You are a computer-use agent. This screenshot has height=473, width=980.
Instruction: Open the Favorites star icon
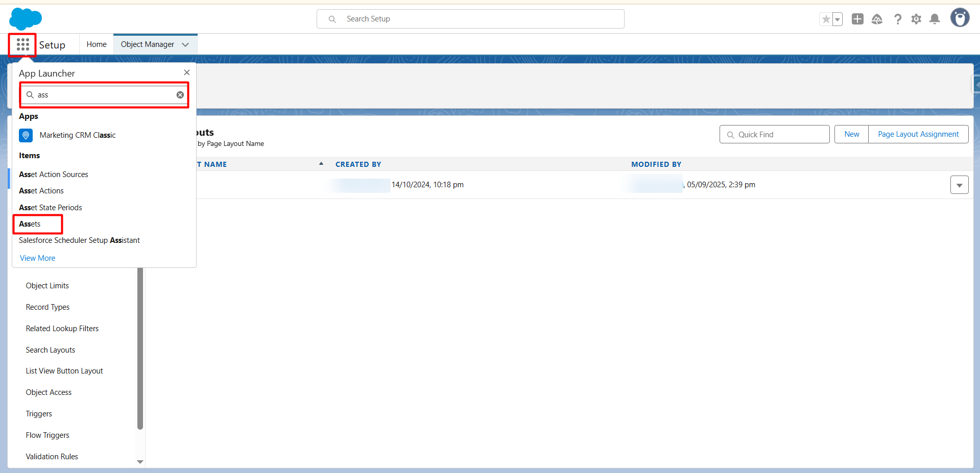(x=826, y=19)
